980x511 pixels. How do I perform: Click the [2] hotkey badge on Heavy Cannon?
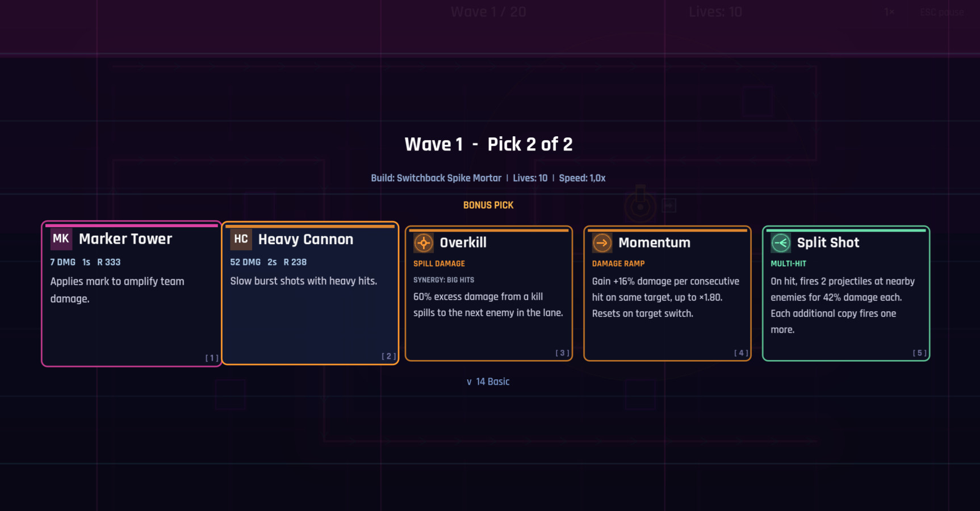click(388, 356)
